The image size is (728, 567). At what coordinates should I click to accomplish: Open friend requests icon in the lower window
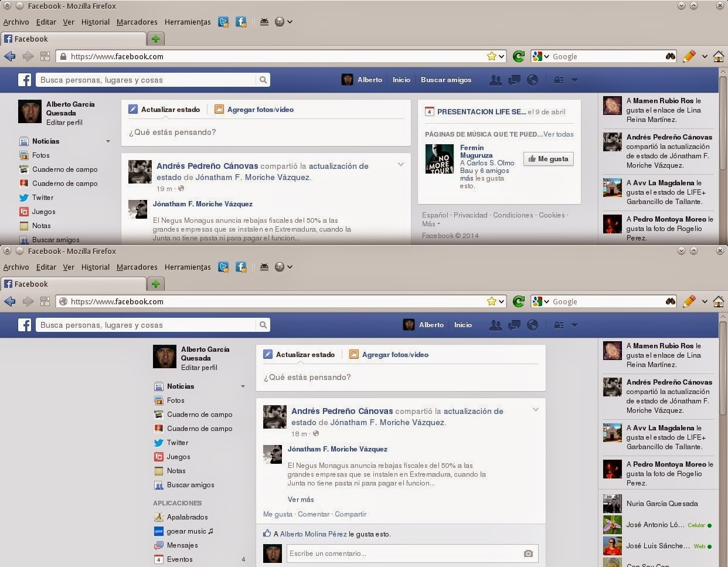click(x=495, y=325)
